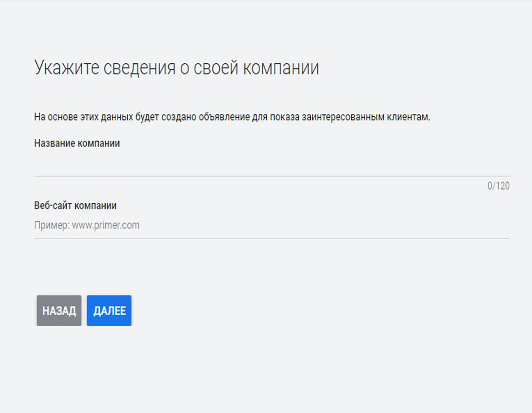Click the Веб-сайт компании input field
532x413 pixels.
point(268,225)
